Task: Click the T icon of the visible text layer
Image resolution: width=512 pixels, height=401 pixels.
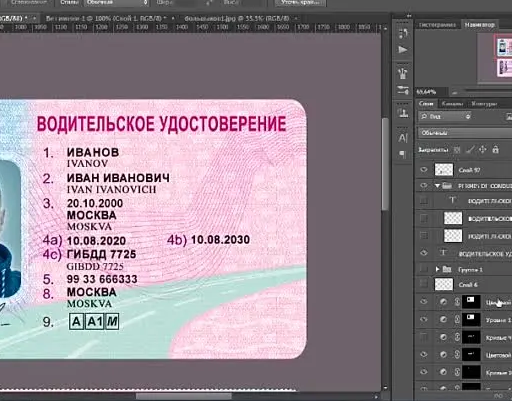Action: click(x=443, y=253)
